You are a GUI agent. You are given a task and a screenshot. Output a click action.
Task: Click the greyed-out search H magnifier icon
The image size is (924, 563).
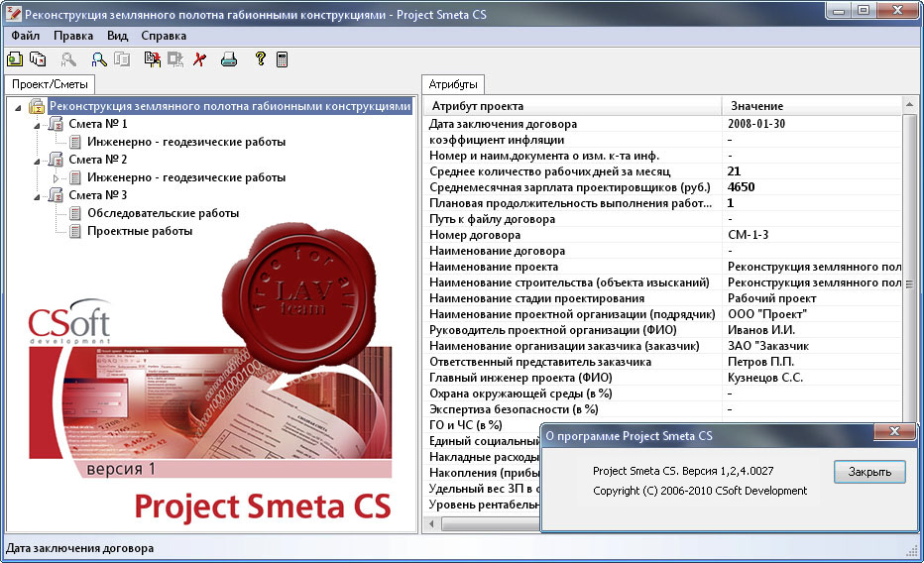point(68,58)
